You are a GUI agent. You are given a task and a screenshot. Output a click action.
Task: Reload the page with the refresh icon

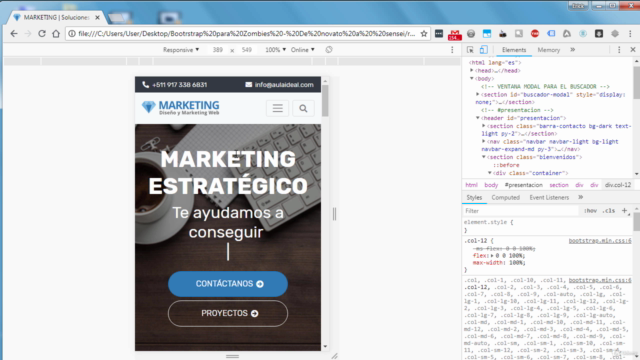[42, 34]
